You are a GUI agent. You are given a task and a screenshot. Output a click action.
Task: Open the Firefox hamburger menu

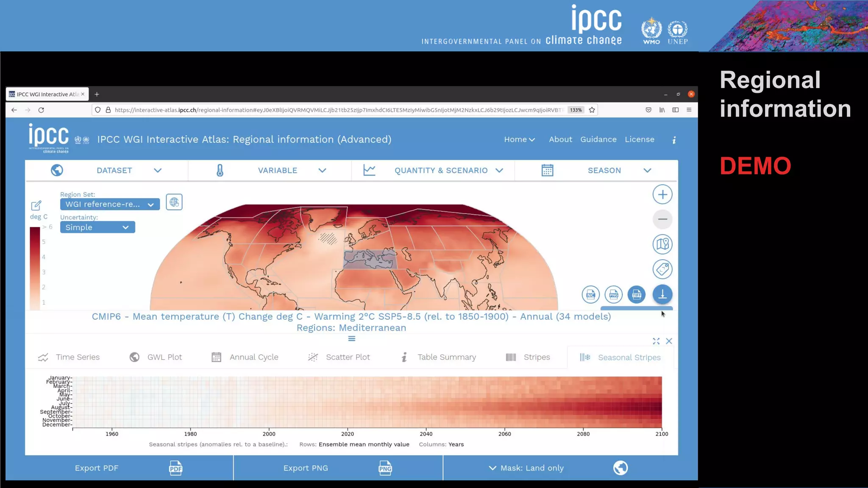pos(689,110)
